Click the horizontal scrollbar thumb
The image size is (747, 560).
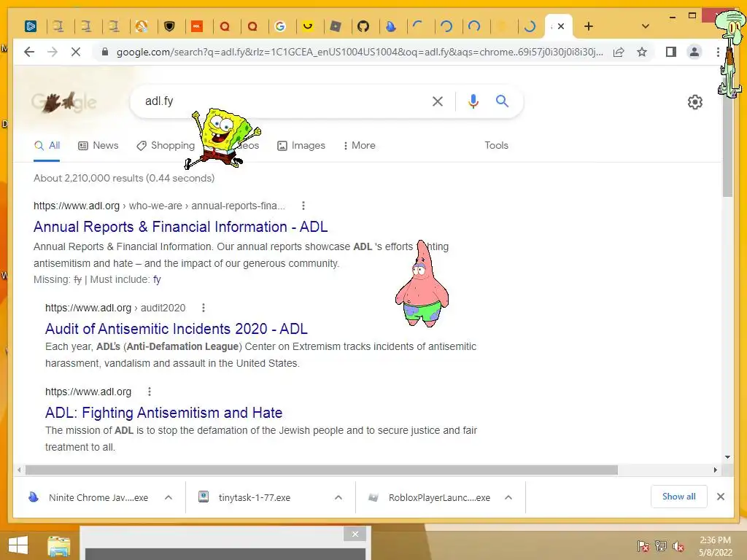[322, 470]
